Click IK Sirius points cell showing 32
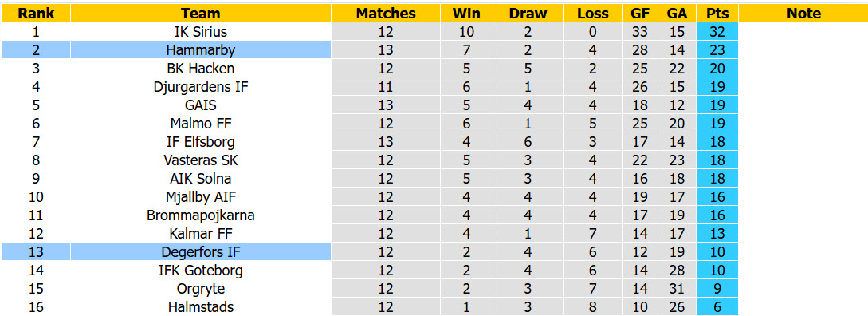Viewport: 868px width, 316px height. pyautogui.click(x=717, y=32)
